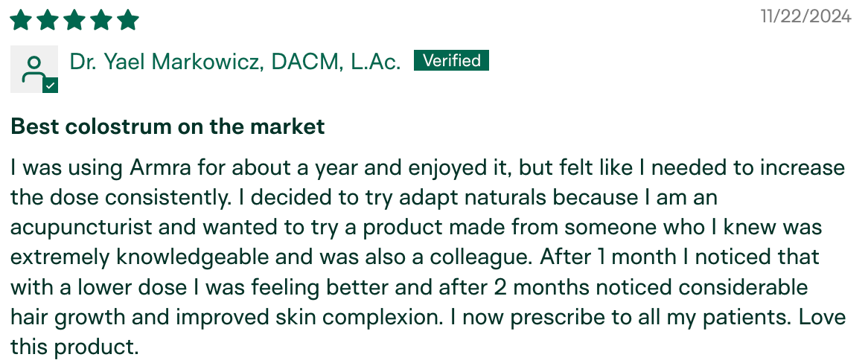Click the fourth green rating star
The height and width of the screenshot is (363, 868).
[101, 19]
